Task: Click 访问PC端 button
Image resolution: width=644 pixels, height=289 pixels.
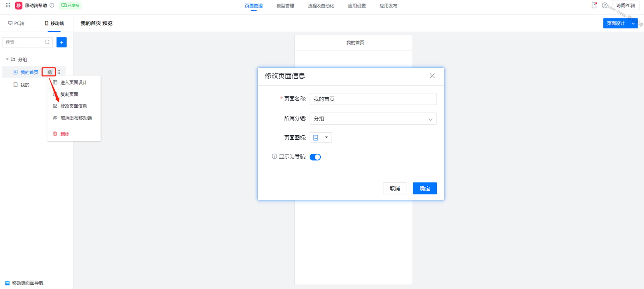Action: [x=626, y=6]
